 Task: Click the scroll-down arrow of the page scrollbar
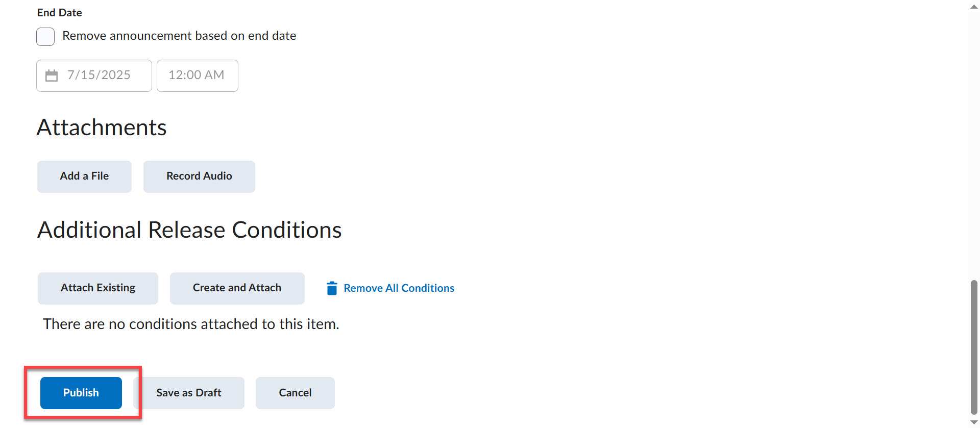974,422
